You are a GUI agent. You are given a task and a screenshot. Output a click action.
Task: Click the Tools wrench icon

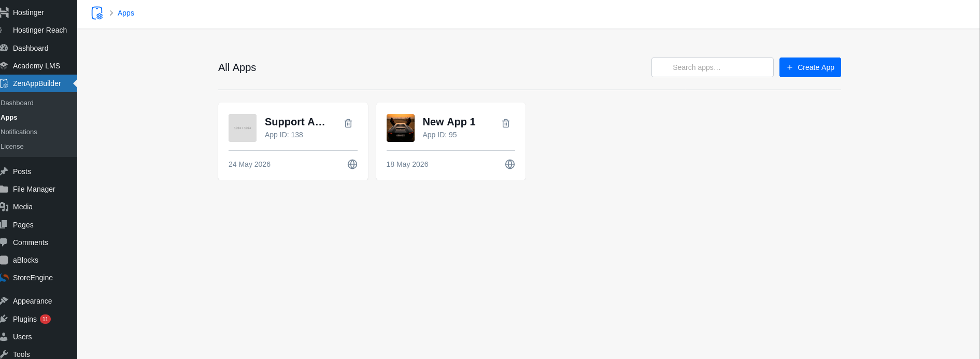pyautogui.click(x=4, y=354)
